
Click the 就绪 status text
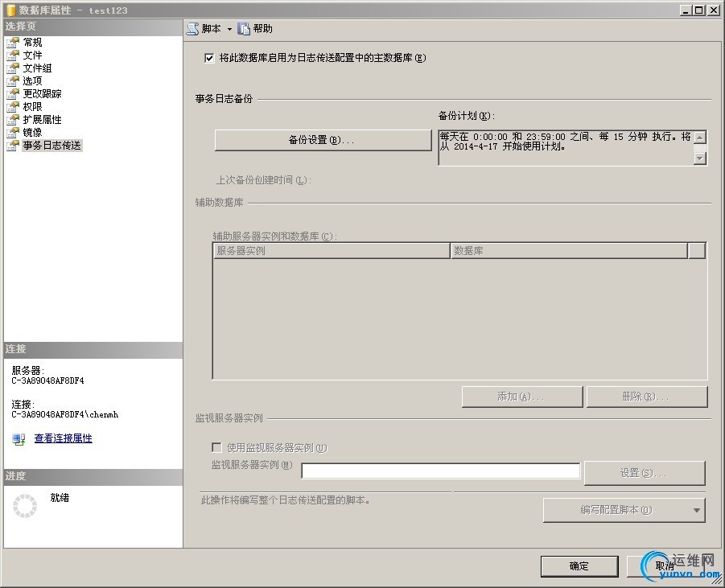coord(60,498)
